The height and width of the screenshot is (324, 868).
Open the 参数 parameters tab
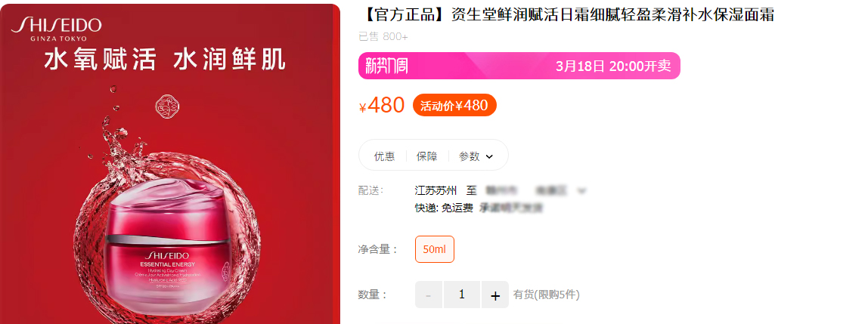coord(470,156)
